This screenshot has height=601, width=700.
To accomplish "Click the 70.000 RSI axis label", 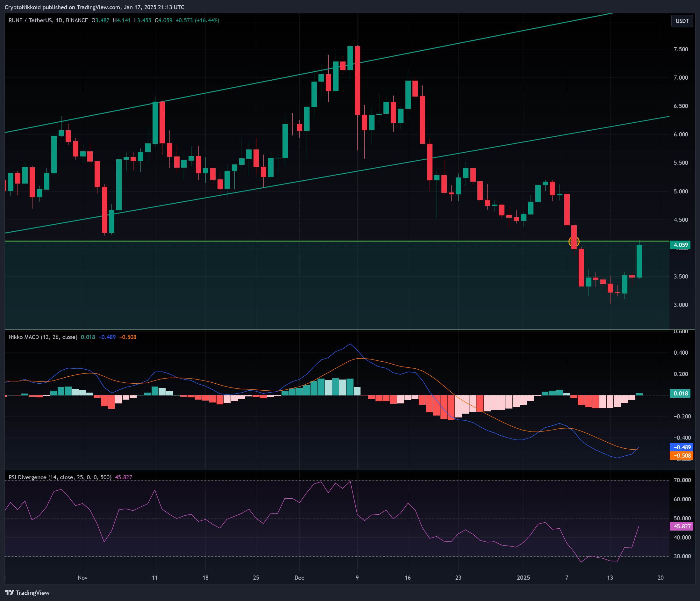I will point(682,480).
